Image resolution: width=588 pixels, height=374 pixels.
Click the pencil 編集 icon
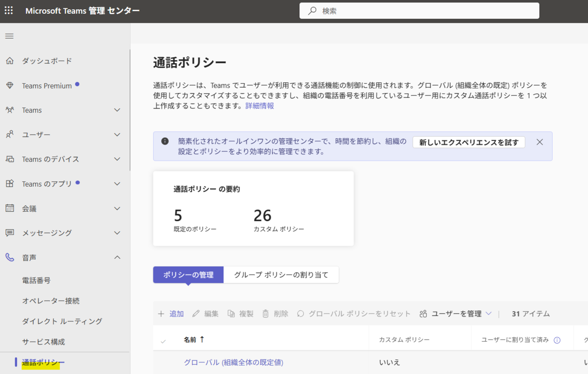pyautogui.click(x=196, y=314)
